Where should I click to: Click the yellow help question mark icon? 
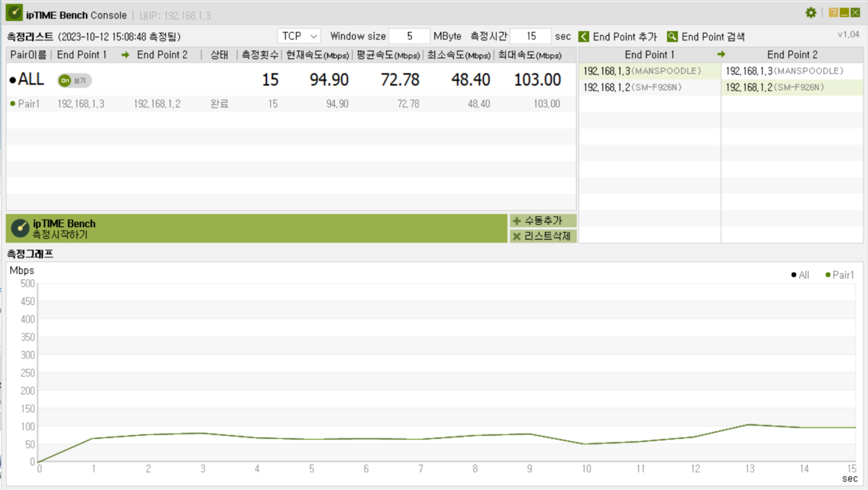coord(833,13)
